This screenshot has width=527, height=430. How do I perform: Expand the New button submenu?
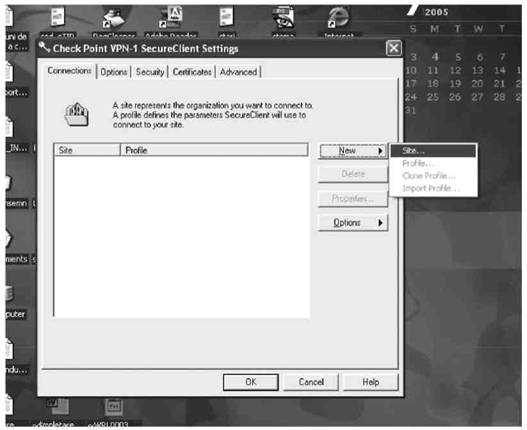click(x=353, y=151)
